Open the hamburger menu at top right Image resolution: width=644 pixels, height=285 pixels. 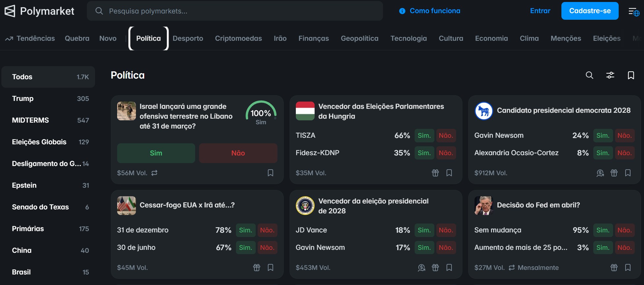pos(633,11)
